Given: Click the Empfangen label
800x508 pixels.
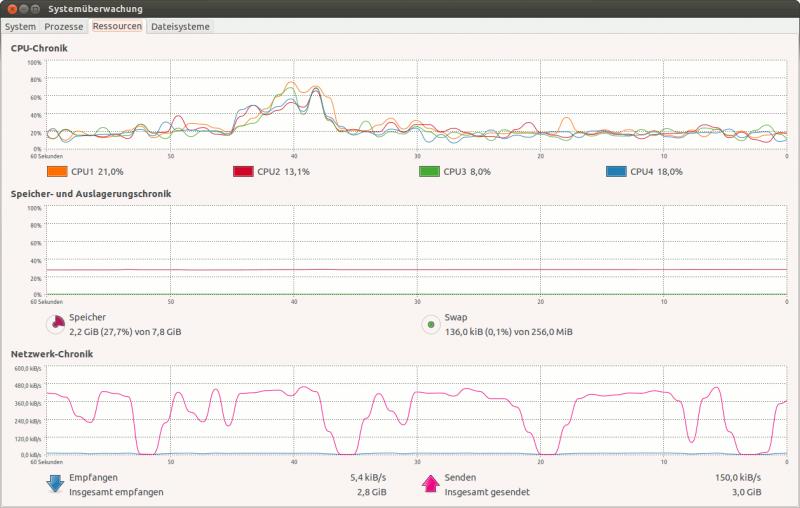Looking at the screenshot, I should click(93, 477).
